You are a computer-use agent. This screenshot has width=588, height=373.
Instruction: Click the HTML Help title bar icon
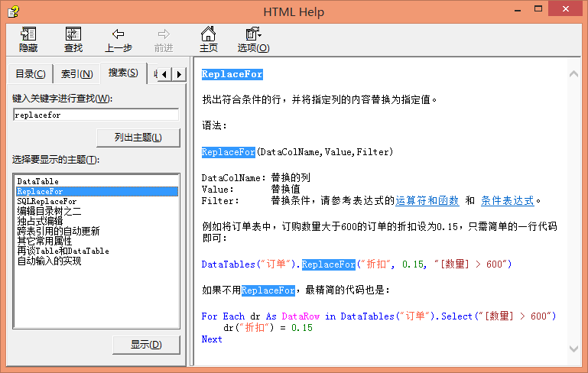14,11
